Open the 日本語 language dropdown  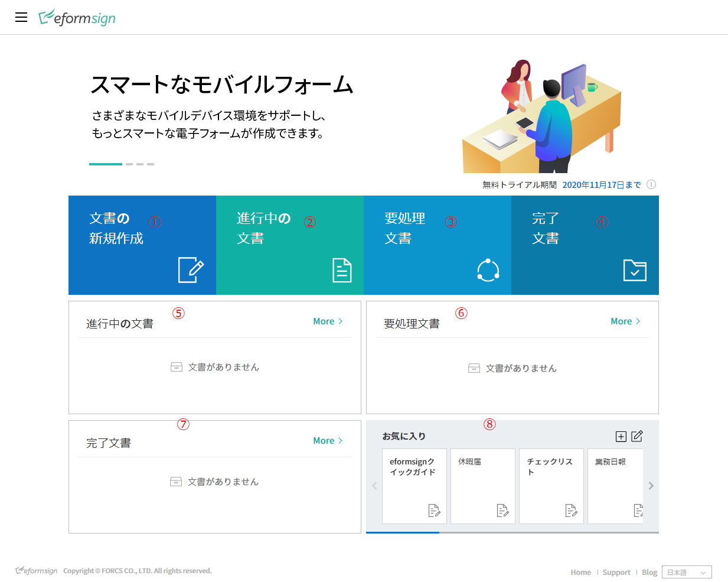(687, 573)
